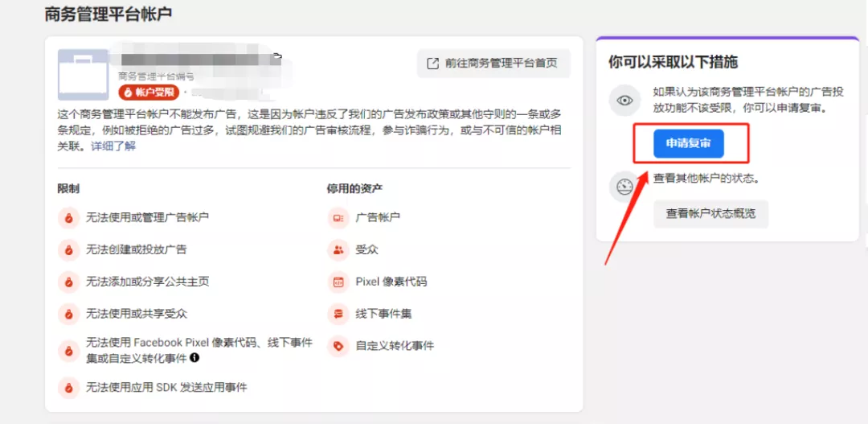Viewport: 868px width, 424px height.
Task: Click restriction icon for Facebook Pixel 像素代码 row
Action: pyautogui.click(x=68, y=350)
